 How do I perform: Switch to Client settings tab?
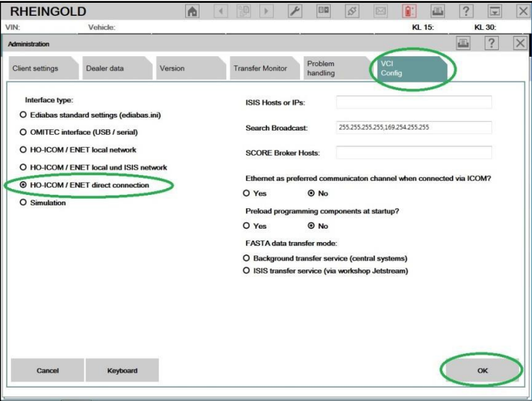point(43,68)
